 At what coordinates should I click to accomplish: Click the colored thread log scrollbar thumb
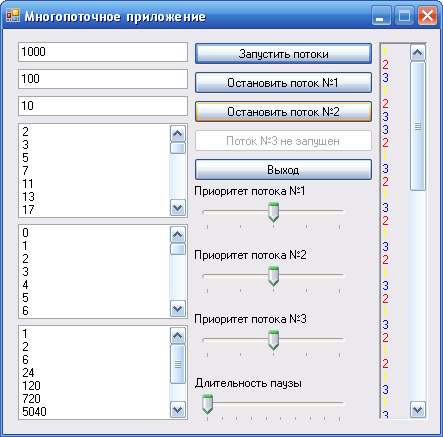point(418,126)
